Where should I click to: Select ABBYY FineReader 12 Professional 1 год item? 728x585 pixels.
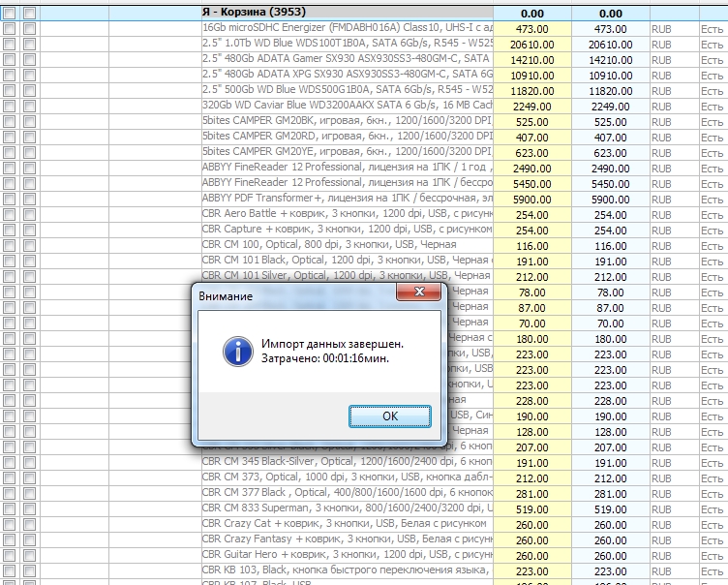(348, 168)
